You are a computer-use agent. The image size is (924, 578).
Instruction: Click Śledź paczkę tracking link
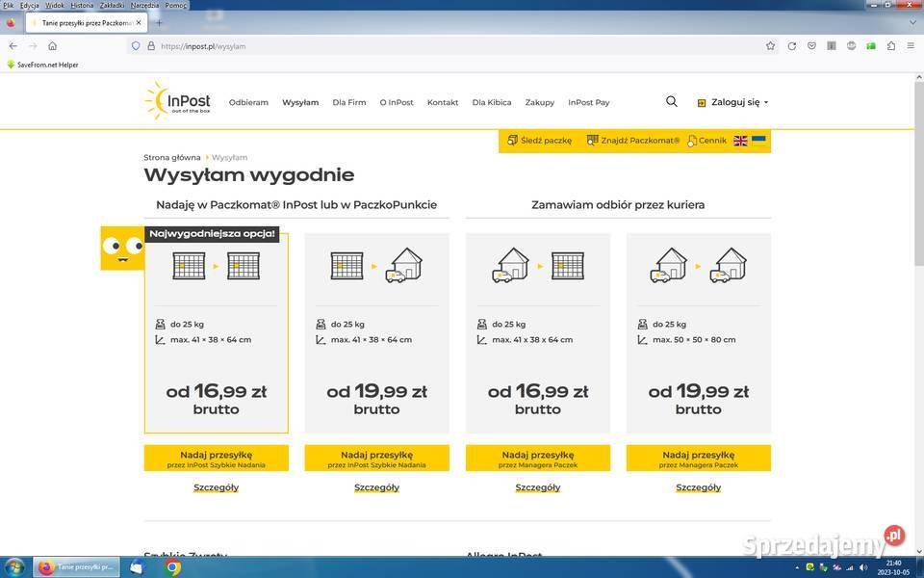pos(539,141)
